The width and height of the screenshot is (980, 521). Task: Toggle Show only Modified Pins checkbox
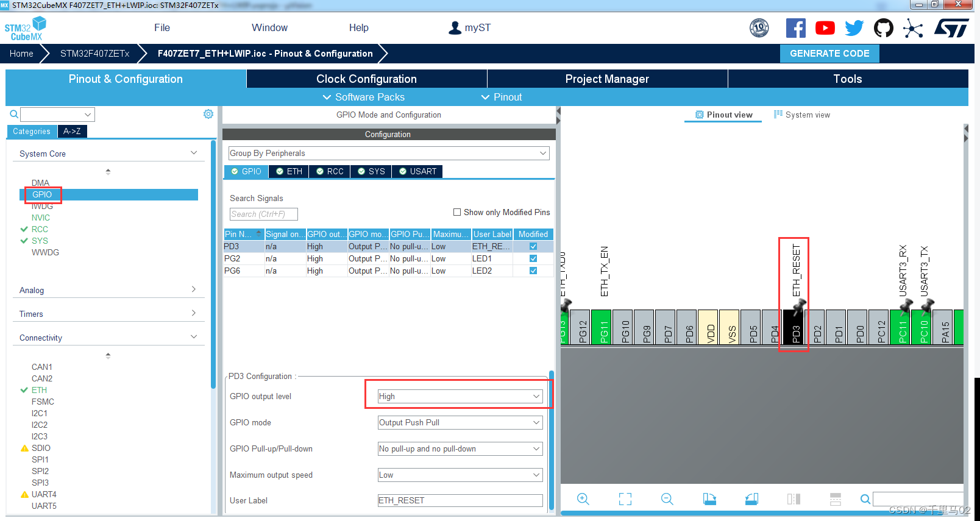pyautogui.click(x=457, y=212)
